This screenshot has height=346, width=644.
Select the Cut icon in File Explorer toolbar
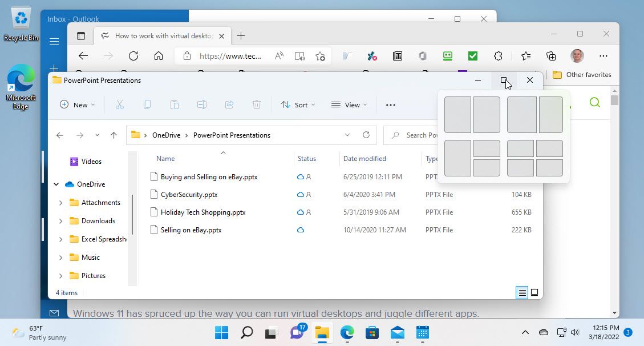120,104
